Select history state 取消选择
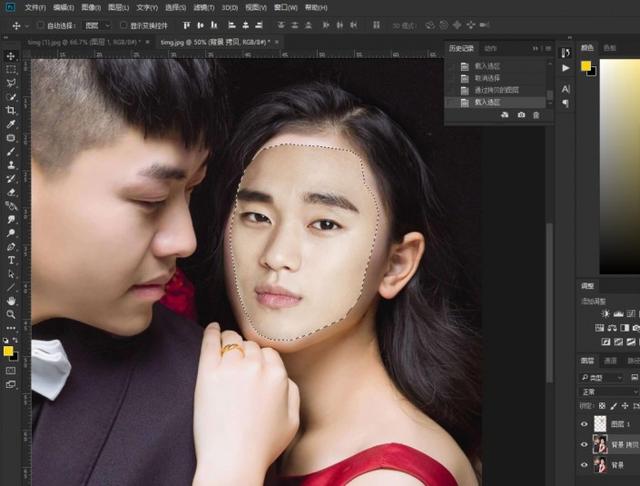Viewport: 640px width, 486px height. pyautogui.click(x=497, y=78)
